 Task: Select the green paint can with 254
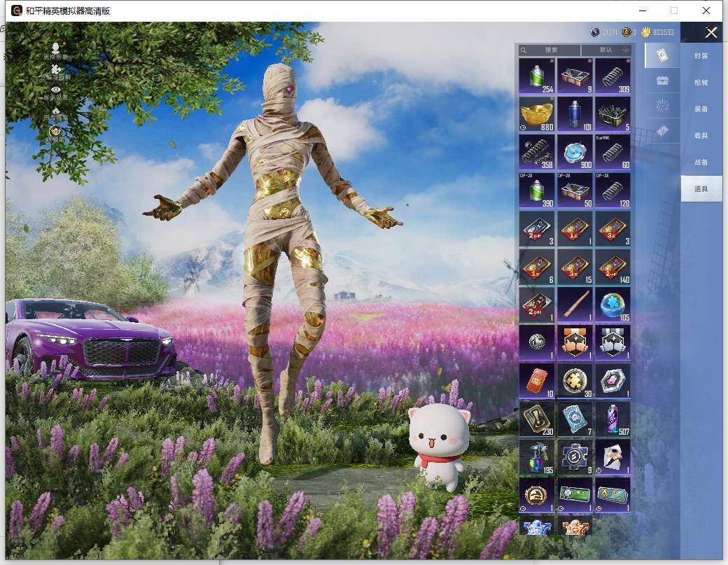[x=537, y=76]
